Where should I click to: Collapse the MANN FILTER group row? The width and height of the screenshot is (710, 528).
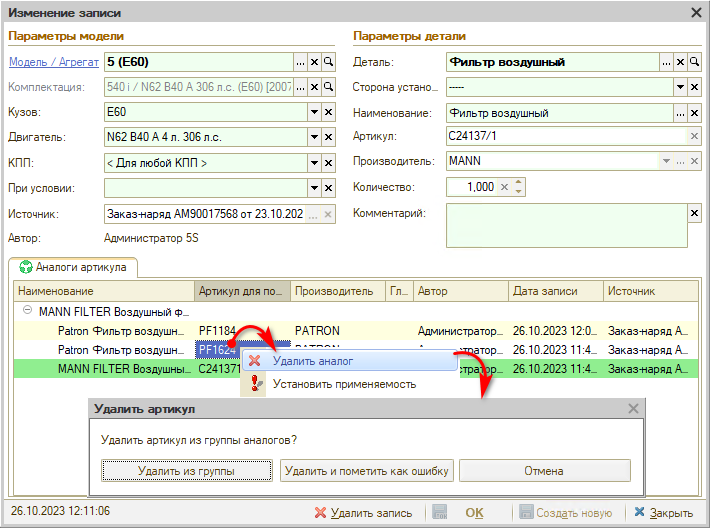pos(28,311)
